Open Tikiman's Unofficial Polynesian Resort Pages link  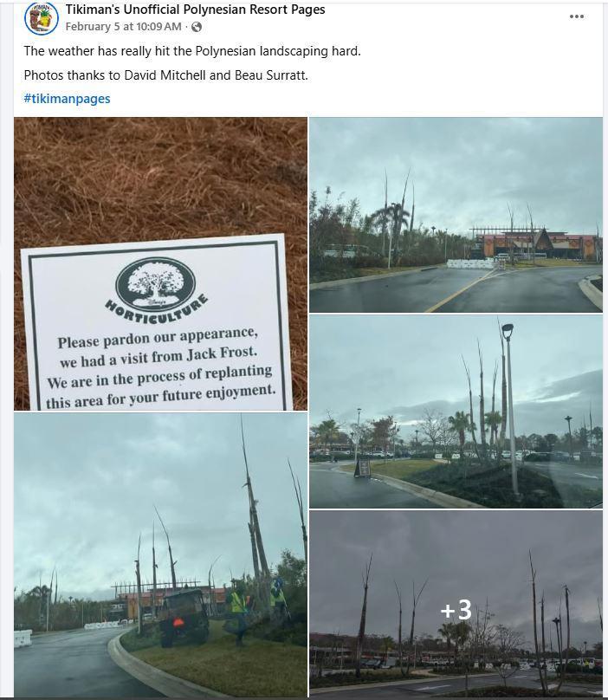195,10
